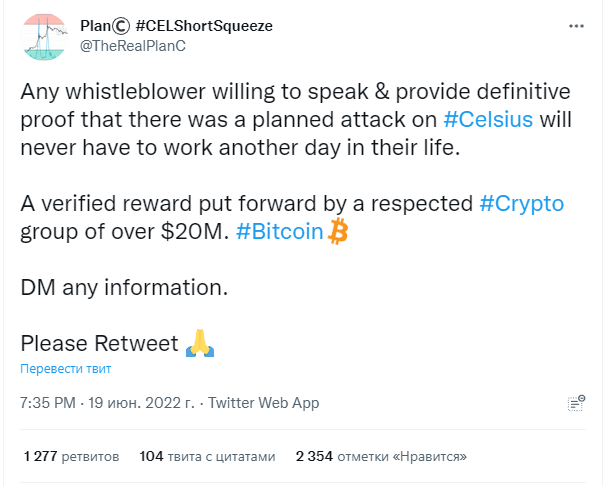Open the @TheRealPlanC handle
The height and width of the screenshot is (486, 607).
pos(133,46)
